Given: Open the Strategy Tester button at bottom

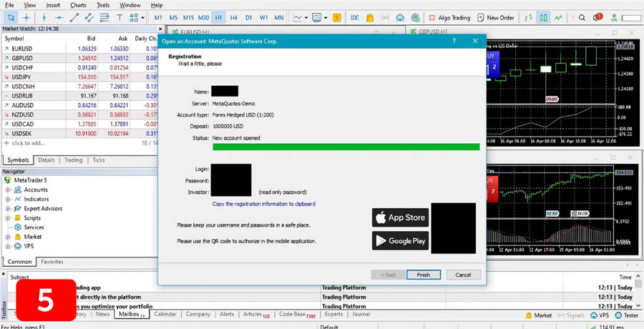Looking at the screenshot, I should point(627,315).
